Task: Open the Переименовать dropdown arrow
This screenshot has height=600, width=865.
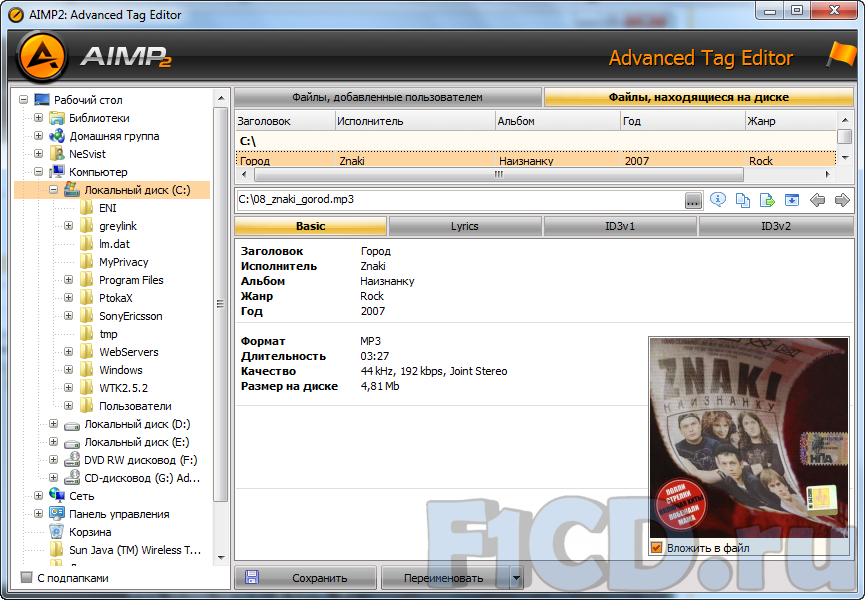Action: click(516, 578)
